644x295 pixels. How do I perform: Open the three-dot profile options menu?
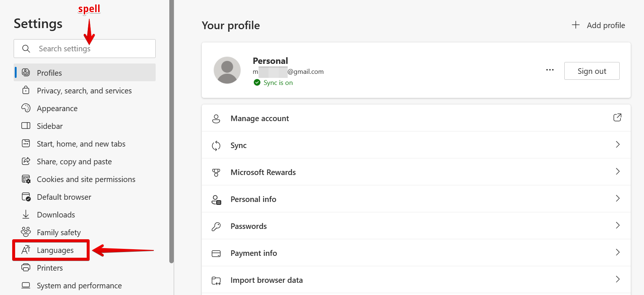[x=550, y=70]
